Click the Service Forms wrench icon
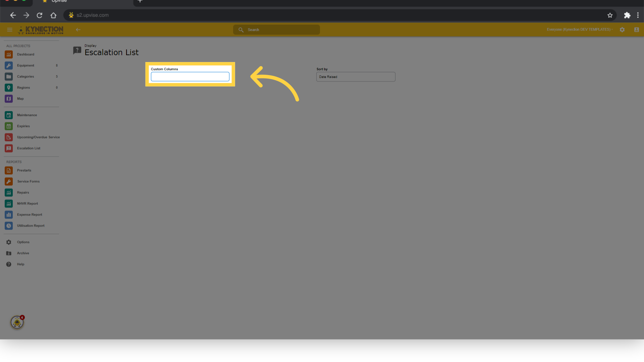This screenshot has width=644, height=362. pyautogui.click(x=9, y=181)
